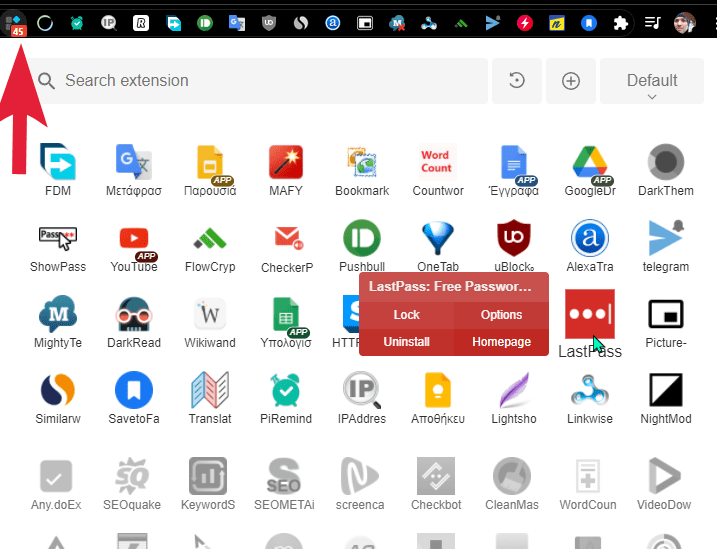Click the add group plus button
This screenshot has width=717, height=549.
tap(571, 81)
